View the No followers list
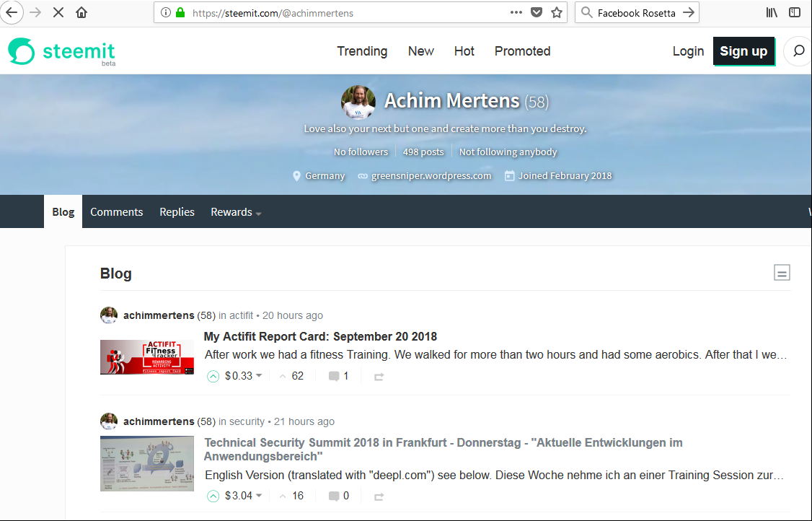The height and width of the screenshot is (521, 812). click(361, 152)
